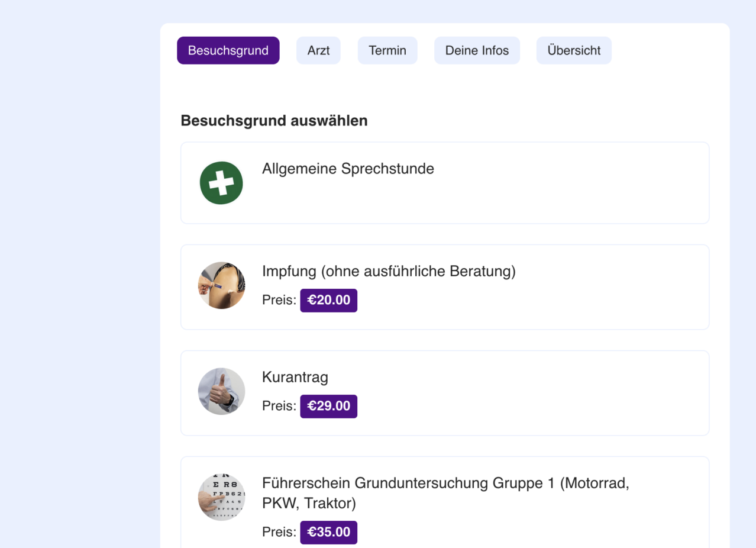
Task: Switch to the Arzt step
Action: pos(318,50)
